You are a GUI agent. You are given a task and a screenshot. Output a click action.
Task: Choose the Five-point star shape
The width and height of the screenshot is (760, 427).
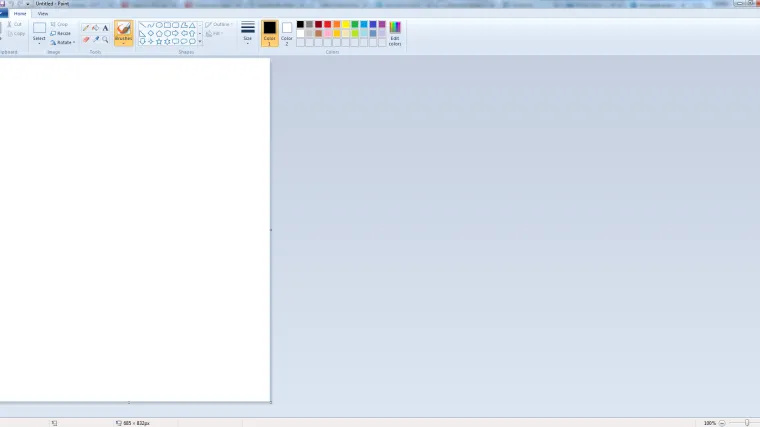pyautogui.click(x=159, y=42)
